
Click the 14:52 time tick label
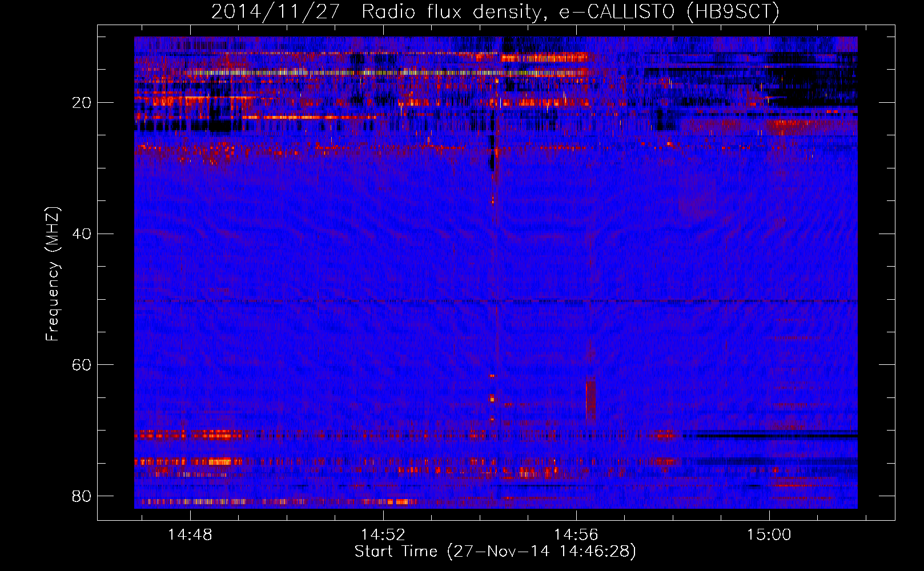(383, 535)
